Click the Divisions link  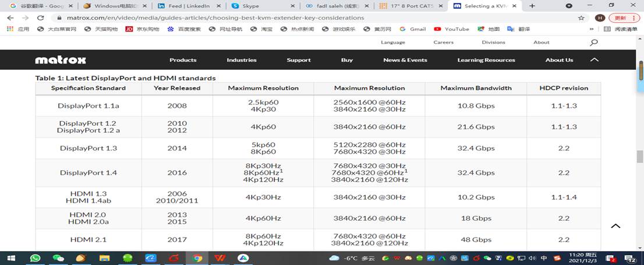493,43
